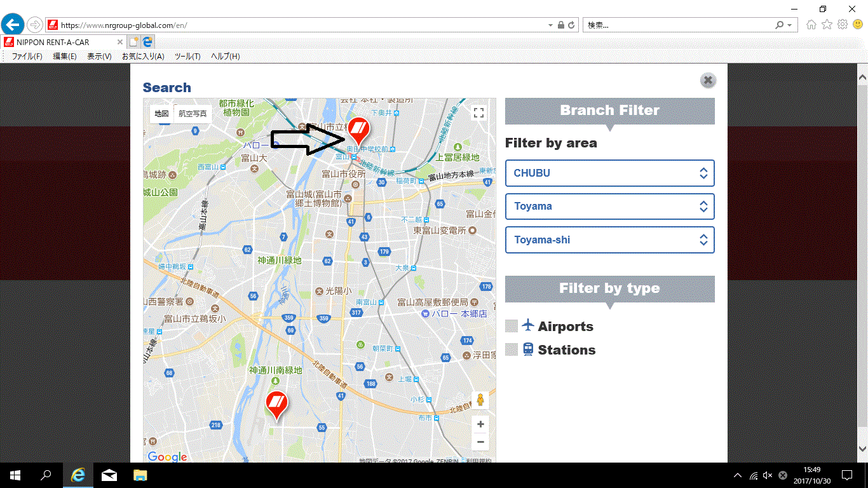Viewport: 868px width, 488px height.
Task: Open the Toyama-shi city dropdown
Action: pos(610,240)
